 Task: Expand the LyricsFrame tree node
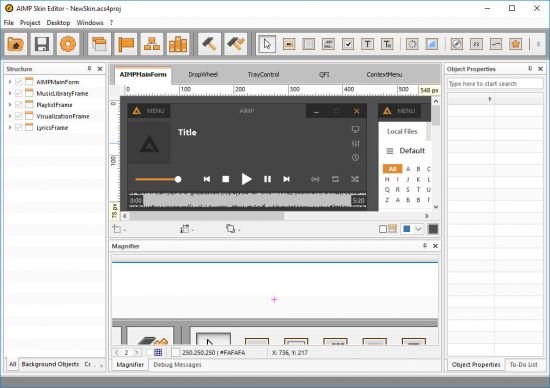pos(10,127)
